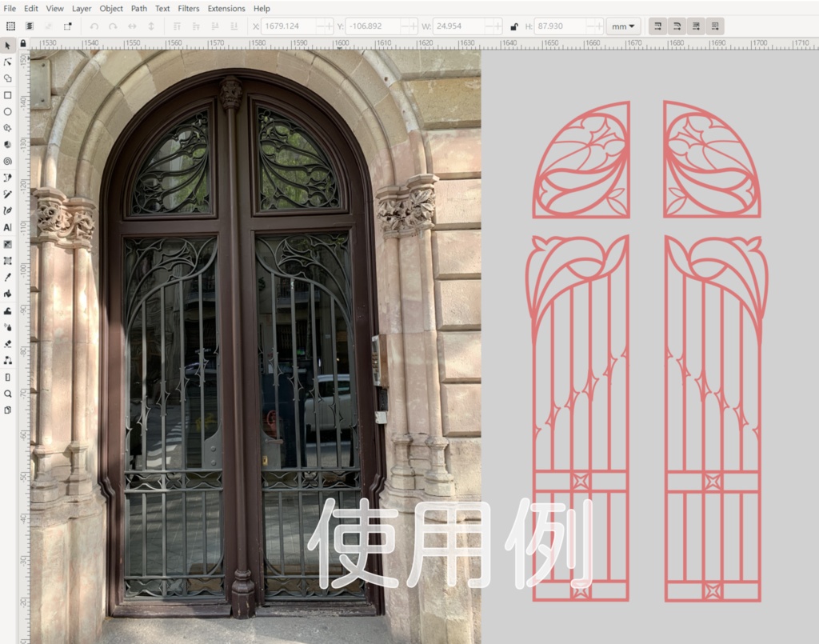The height and width of the screenshot is (644, 819).
Task: Select the Dropper color picker tool
Action: coord(7,278)
